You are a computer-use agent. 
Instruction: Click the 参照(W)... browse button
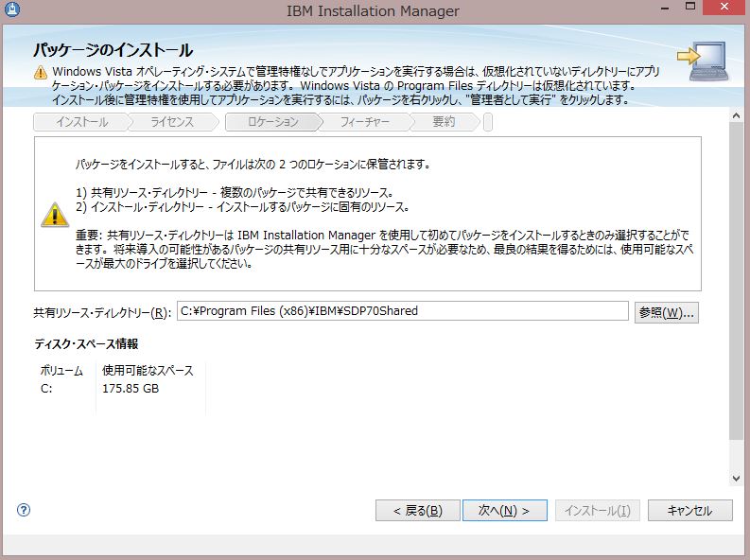pyautogui.click(x=666, y=313)
